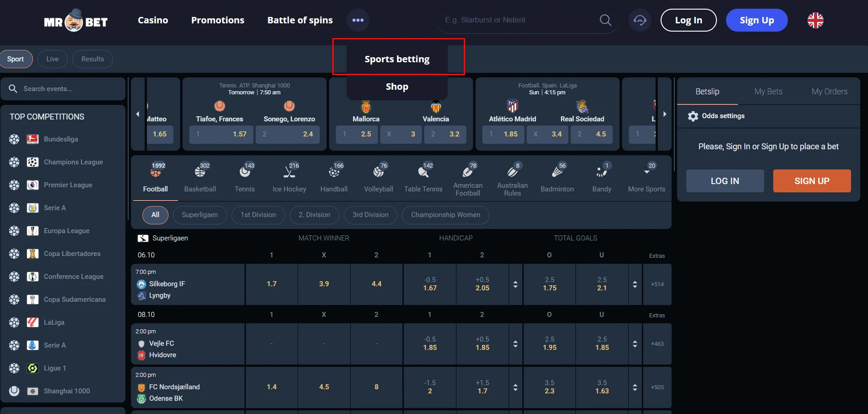Select the Championship Women filter chip

pyautogui.click(x=445, y=215)
